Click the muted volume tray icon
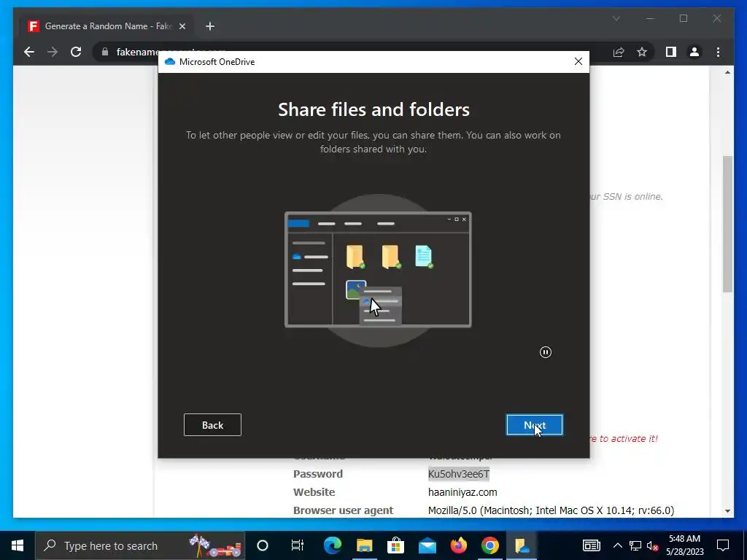Viewport: 747px width, 560px height. [x=653, y=545]
